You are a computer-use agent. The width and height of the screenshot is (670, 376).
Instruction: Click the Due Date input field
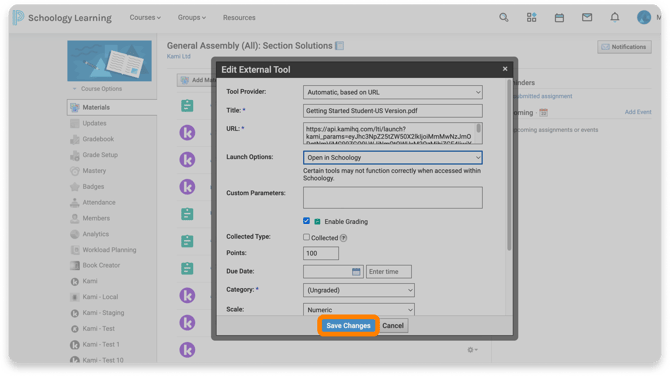click(x=333, y=272)
